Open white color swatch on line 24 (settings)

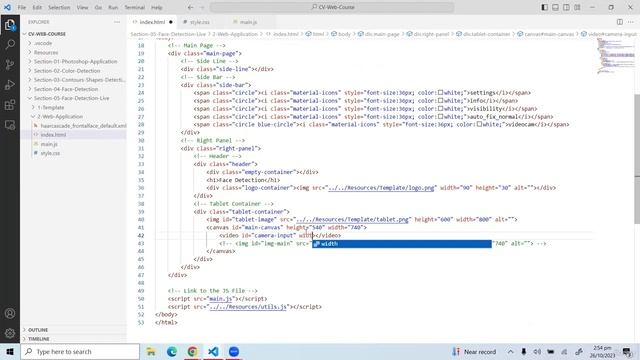(440, 93)
